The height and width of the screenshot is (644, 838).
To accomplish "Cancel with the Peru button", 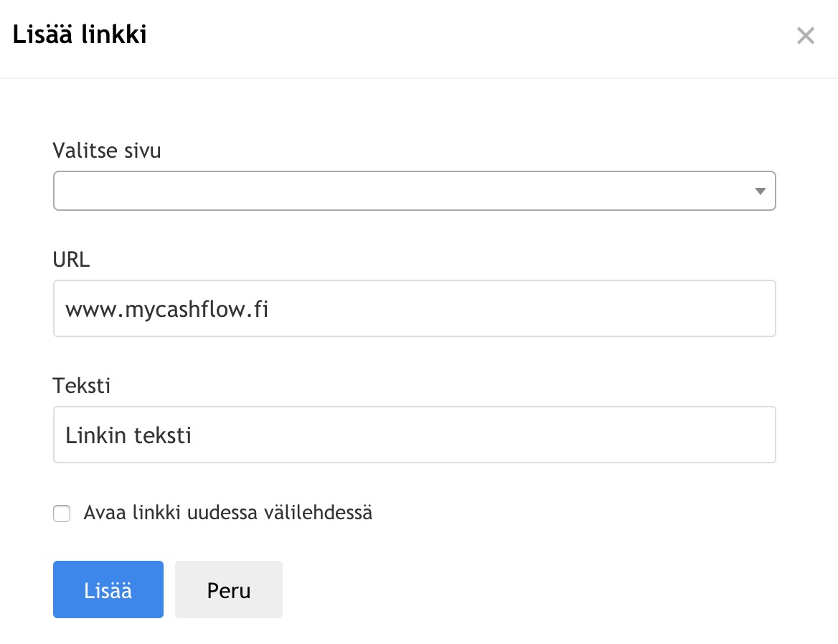I will [228, 589].
